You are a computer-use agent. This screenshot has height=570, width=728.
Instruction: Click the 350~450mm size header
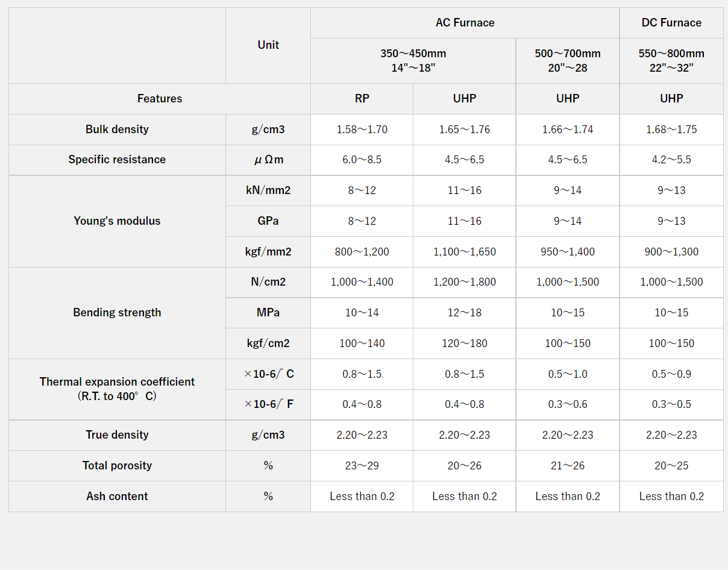[413, 60]
